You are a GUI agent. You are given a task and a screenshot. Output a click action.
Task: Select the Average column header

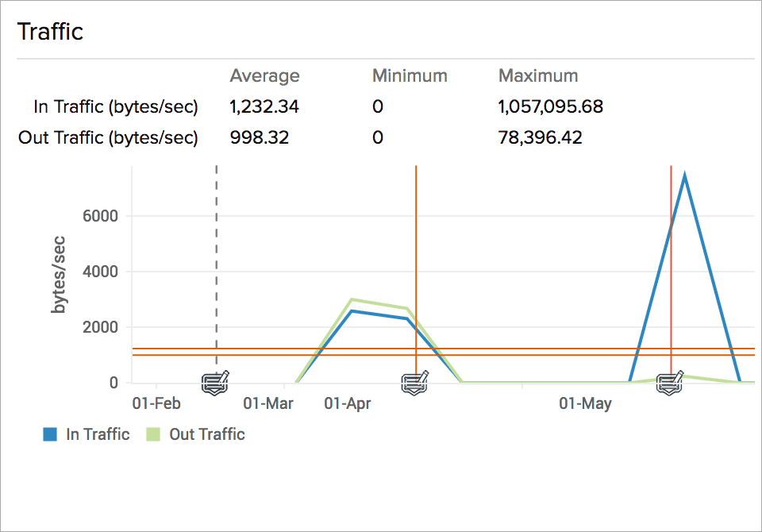coord(264,76)
